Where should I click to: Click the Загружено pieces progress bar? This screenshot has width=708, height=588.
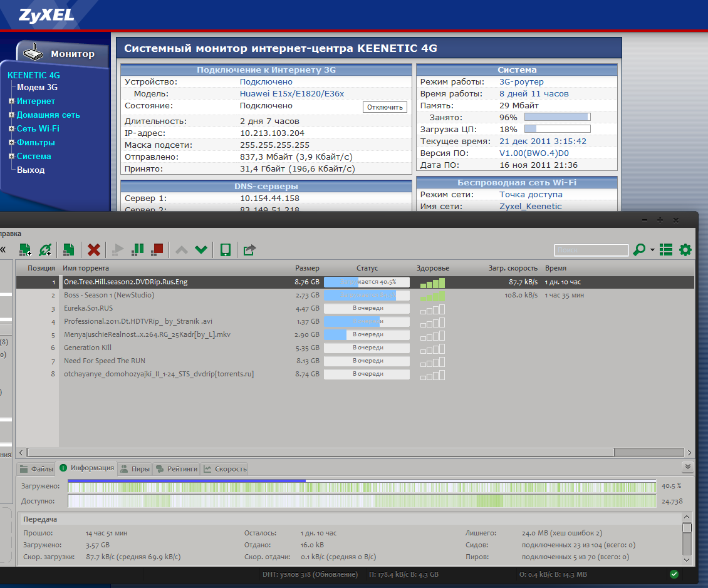[362, 486]
